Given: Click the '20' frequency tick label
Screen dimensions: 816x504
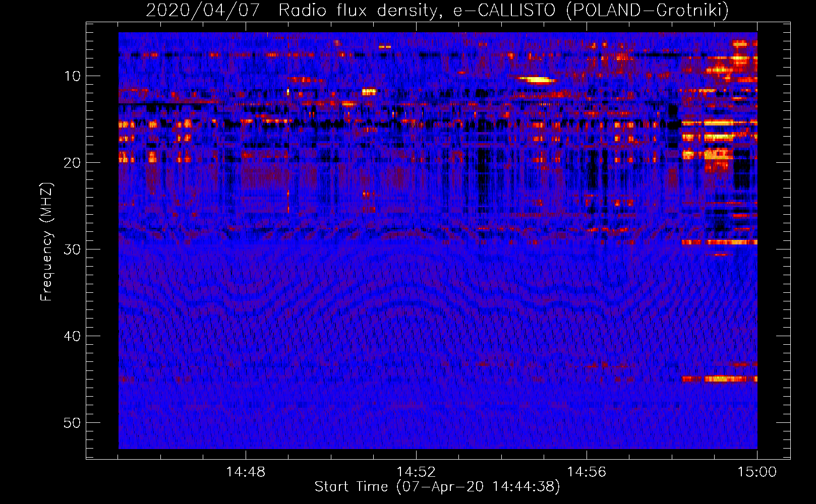Looking at the screenshot, I should (73, 163).
